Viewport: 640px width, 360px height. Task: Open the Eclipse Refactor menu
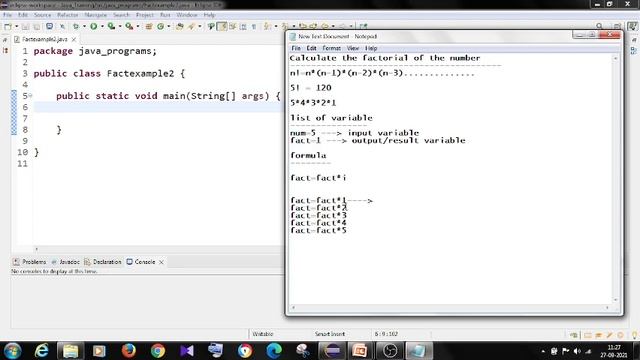point(67,15)
